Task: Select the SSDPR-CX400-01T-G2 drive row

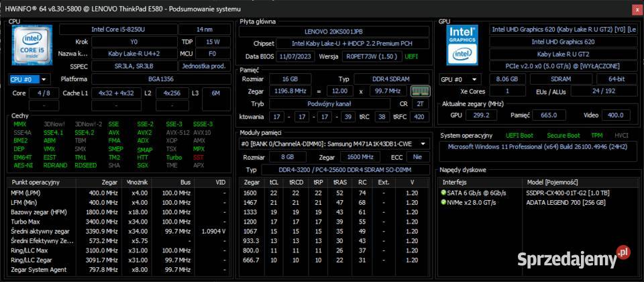Action: [x=539, y=193]
